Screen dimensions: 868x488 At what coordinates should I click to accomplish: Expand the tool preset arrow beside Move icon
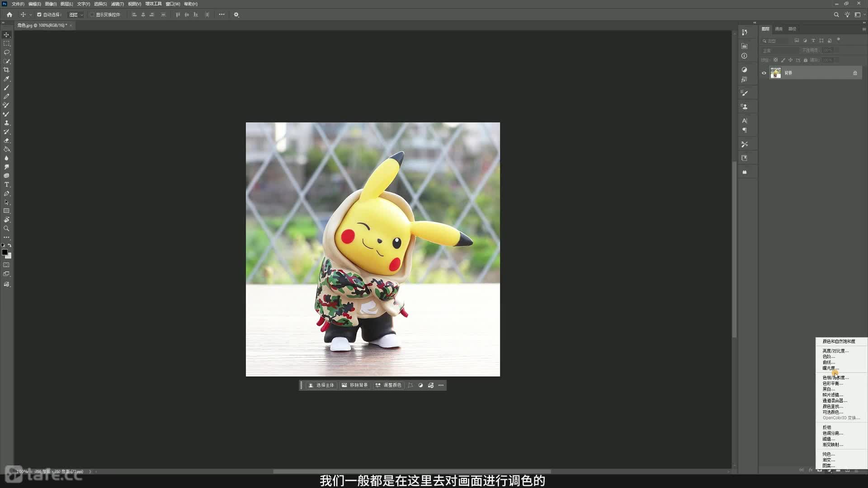click(x=31, y=15)
